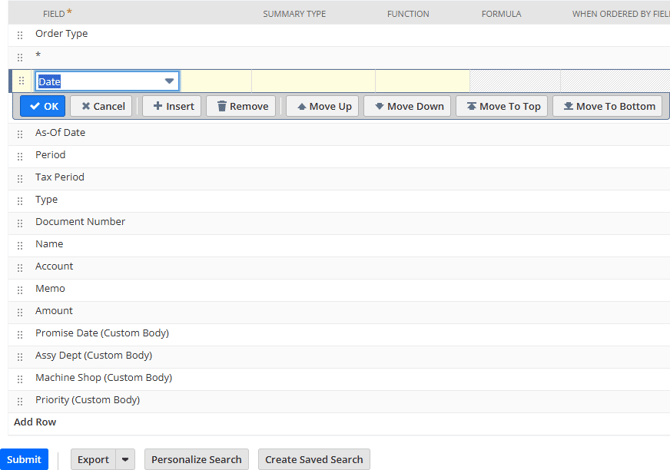The image size is (670, 470).
Task: Open Create Saved Search
Action: pyautogui.click(x=314, y=460)
